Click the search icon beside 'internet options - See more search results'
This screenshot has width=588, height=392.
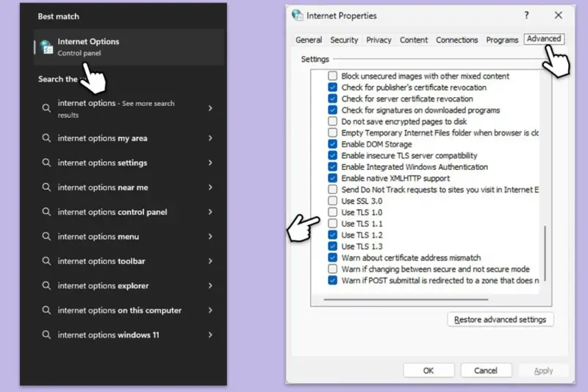tap(46, 108)
